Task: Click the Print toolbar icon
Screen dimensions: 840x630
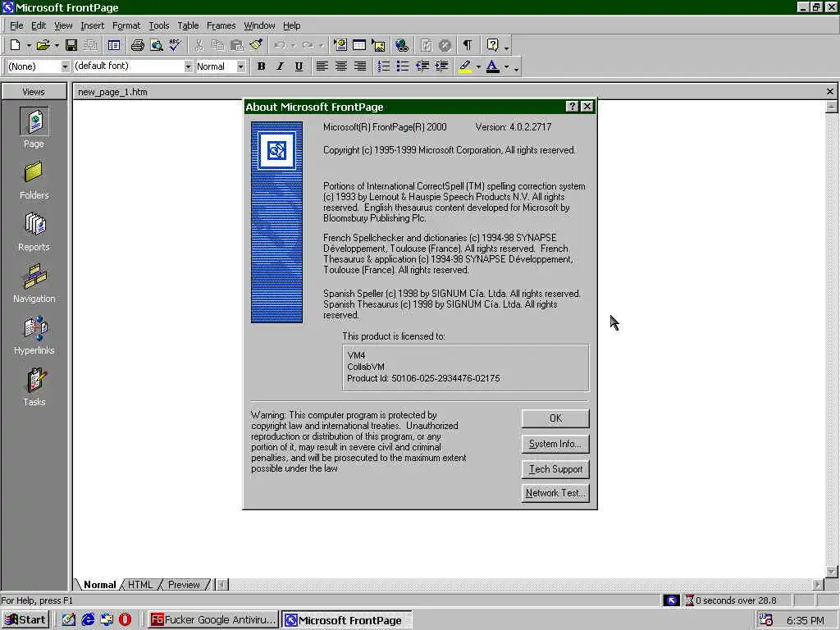Action: 138,46
